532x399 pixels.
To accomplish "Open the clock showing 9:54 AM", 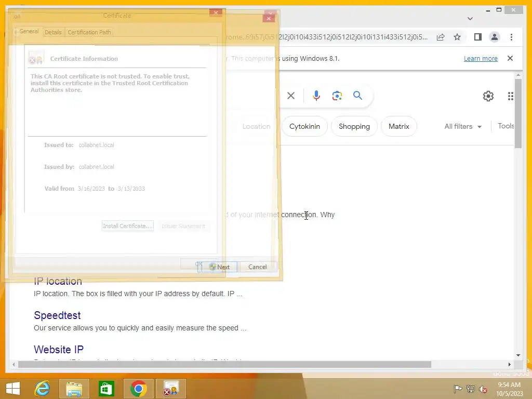I will [510, 389].
